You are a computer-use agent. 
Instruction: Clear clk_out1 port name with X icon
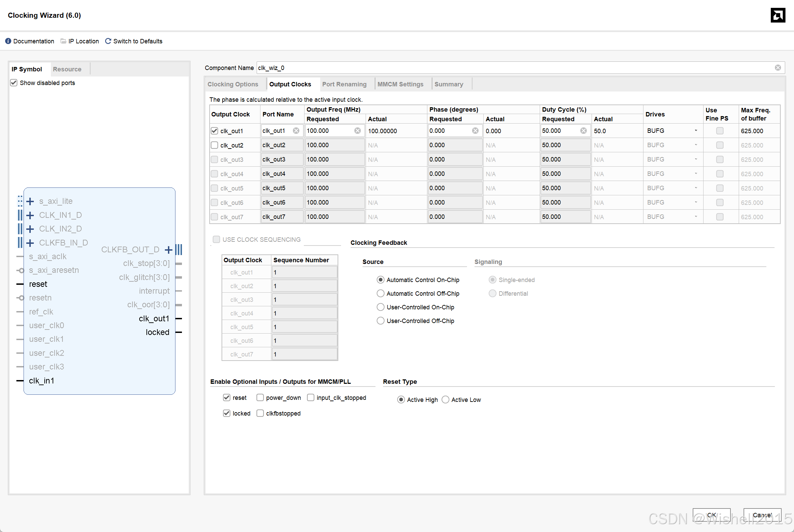pyautogui.click(x=296, y=131)
